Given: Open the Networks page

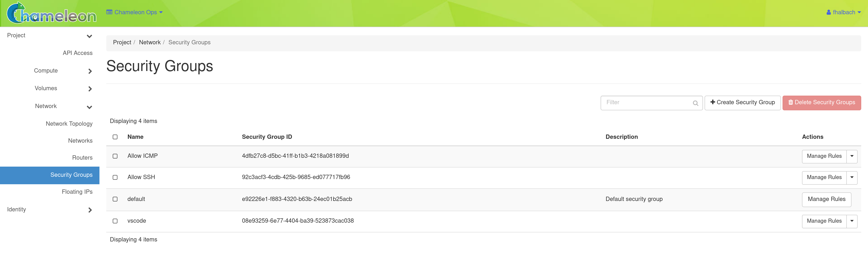Looking at the screenshot, I should [80, 141].
